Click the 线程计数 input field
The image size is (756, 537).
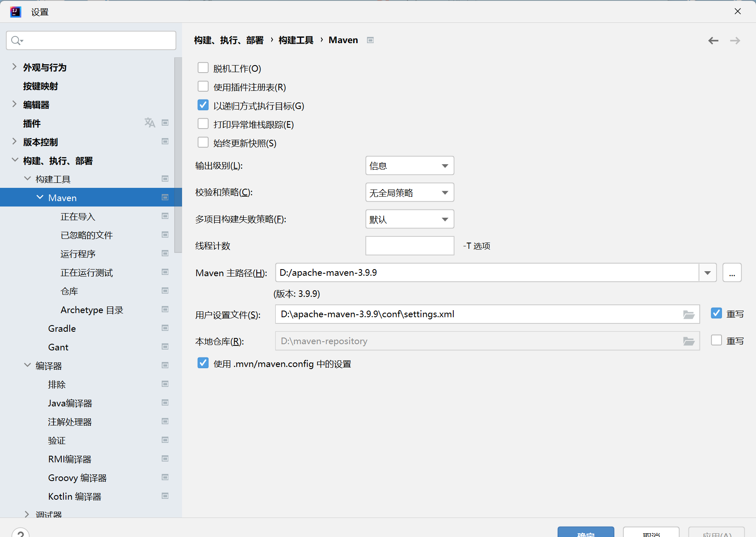tap(410, 245)
